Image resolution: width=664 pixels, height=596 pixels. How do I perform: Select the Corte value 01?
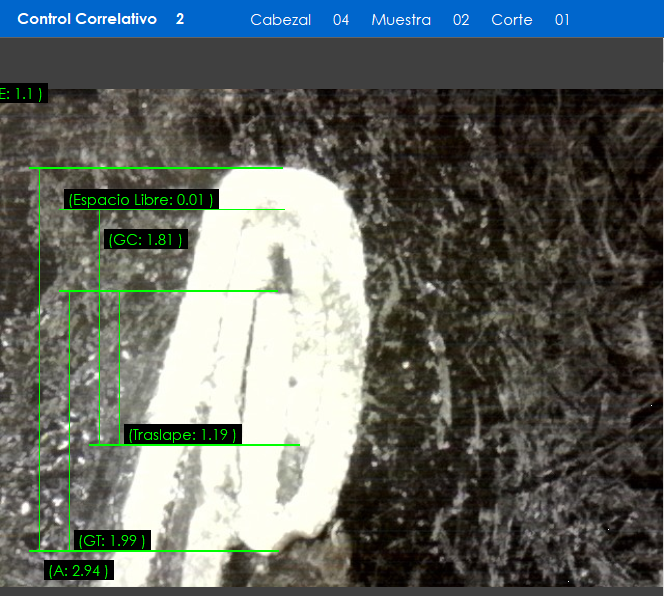(x=562, y=20)
